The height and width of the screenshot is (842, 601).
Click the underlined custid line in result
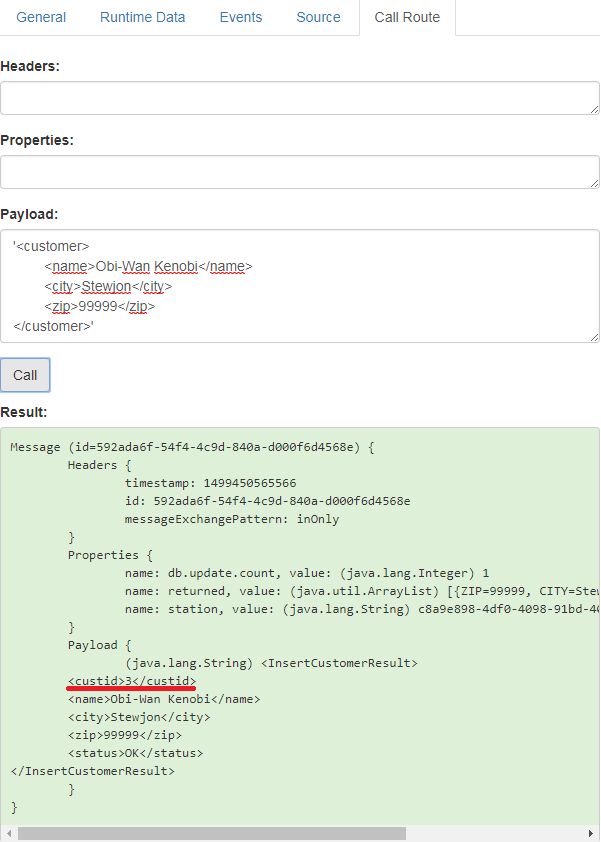point(131,681)
